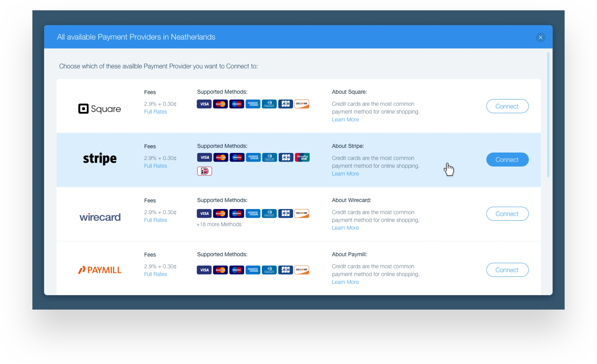Viewport: 597px width, 364px height.
Task: Open Learn More about Wirecard
Action: pos(345,228)
